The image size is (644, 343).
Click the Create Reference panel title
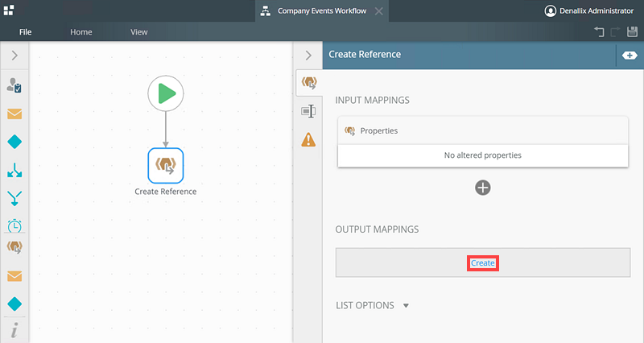(x=365, y=54)
